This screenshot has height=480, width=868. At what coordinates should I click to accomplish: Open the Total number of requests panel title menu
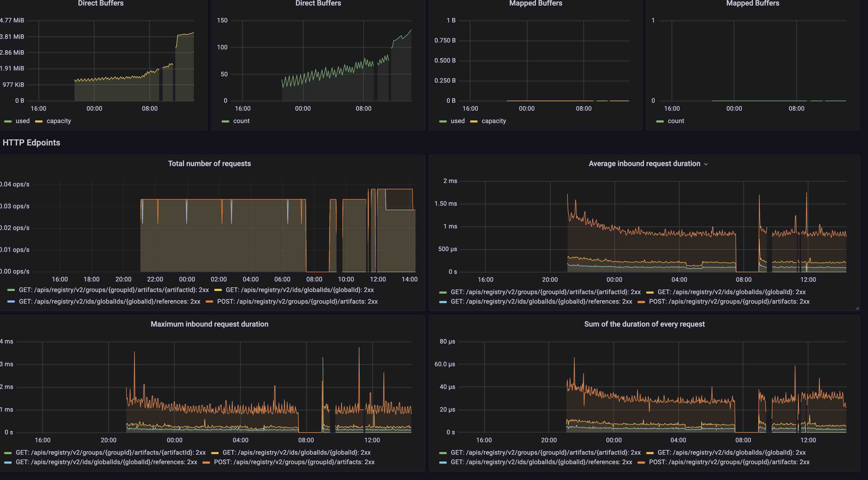coord(209,163)
